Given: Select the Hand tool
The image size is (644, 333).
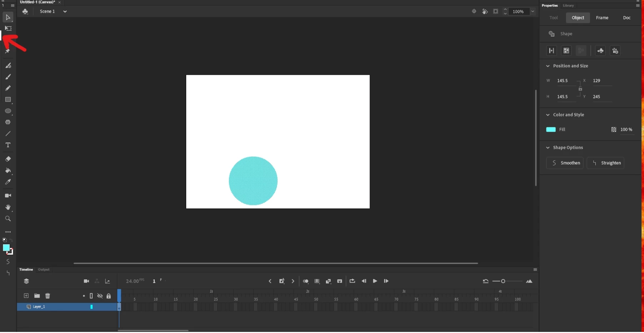Looking at the screenshot, I should coord(8,207).
